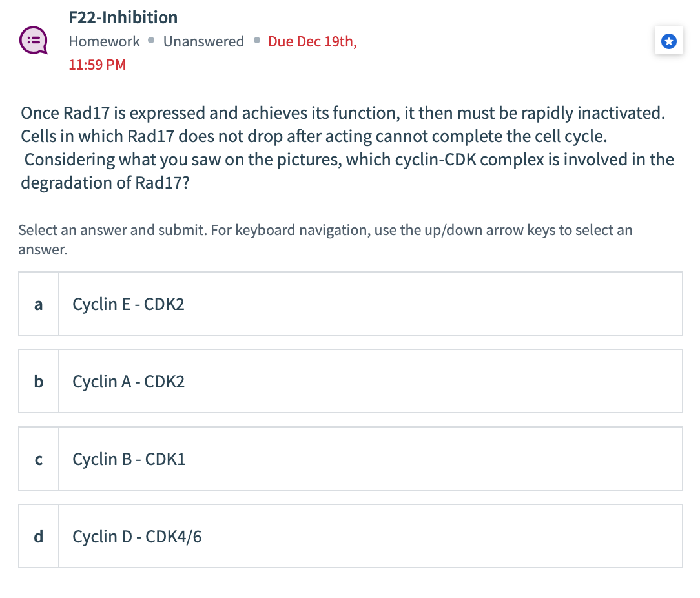The image size is (700, 598).
Task: Click the letter 'a' option label
Action: [x=38, y=304]
